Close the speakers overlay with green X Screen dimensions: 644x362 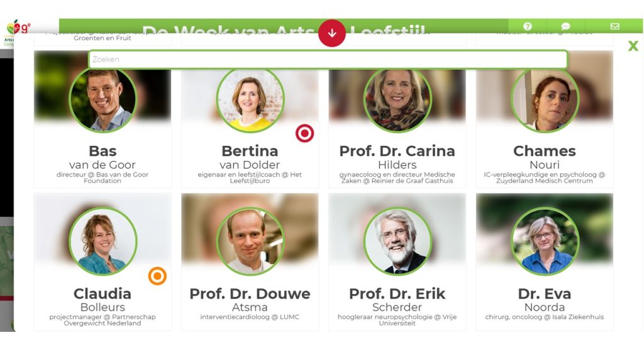[633, 45]
